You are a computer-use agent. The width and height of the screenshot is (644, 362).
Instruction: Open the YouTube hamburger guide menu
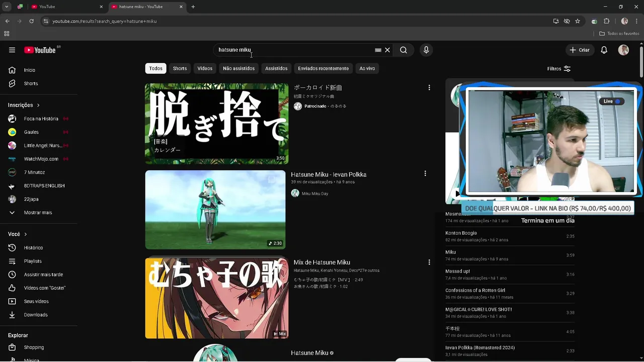pos(12,50)
